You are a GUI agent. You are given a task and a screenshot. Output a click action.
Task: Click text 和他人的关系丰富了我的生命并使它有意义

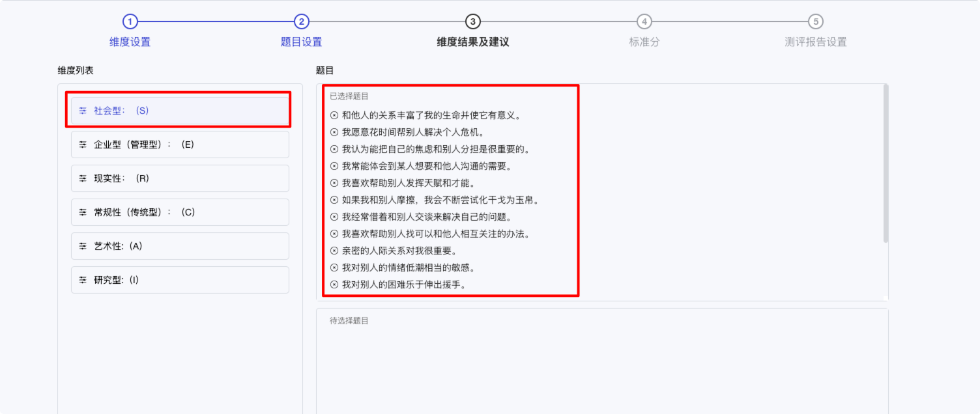pyautogui.click(x=431, y=115)
